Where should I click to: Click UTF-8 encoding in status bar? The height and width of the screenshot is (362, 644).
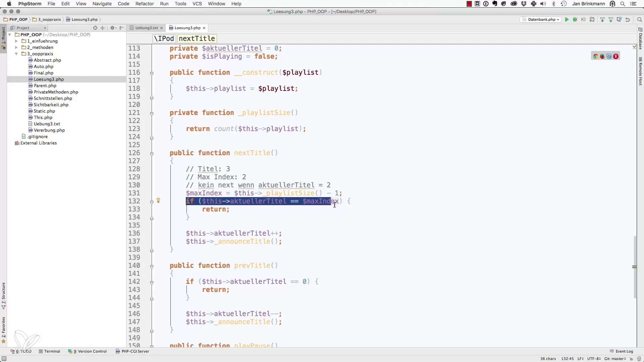click(594, 359)
